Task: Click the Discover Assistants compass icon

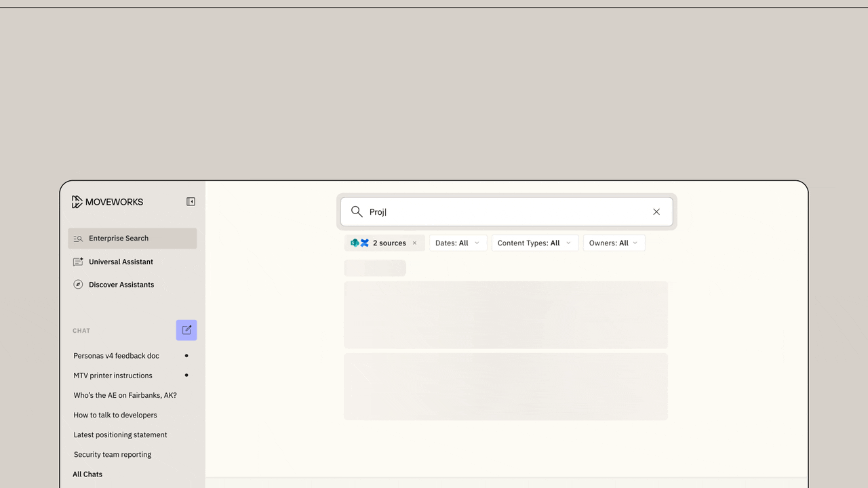Action: click(x=78, y=285)
